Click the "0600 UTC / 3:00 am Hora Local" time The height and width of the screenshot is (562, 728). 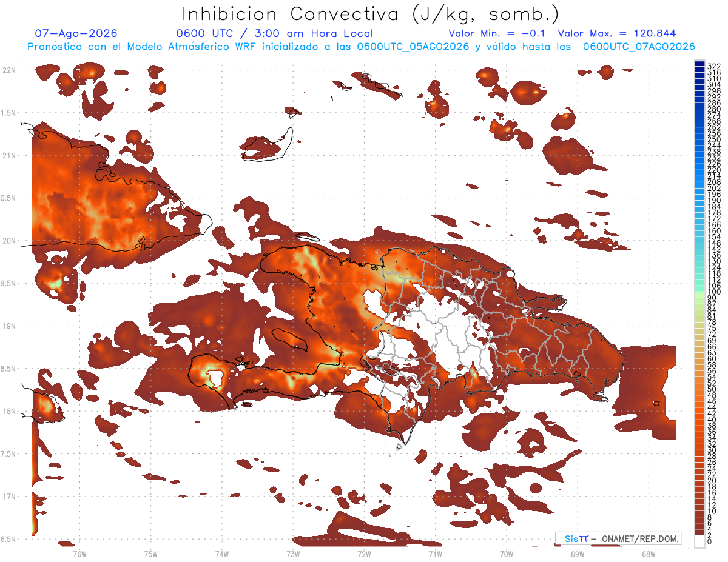[x=274, y=34]
